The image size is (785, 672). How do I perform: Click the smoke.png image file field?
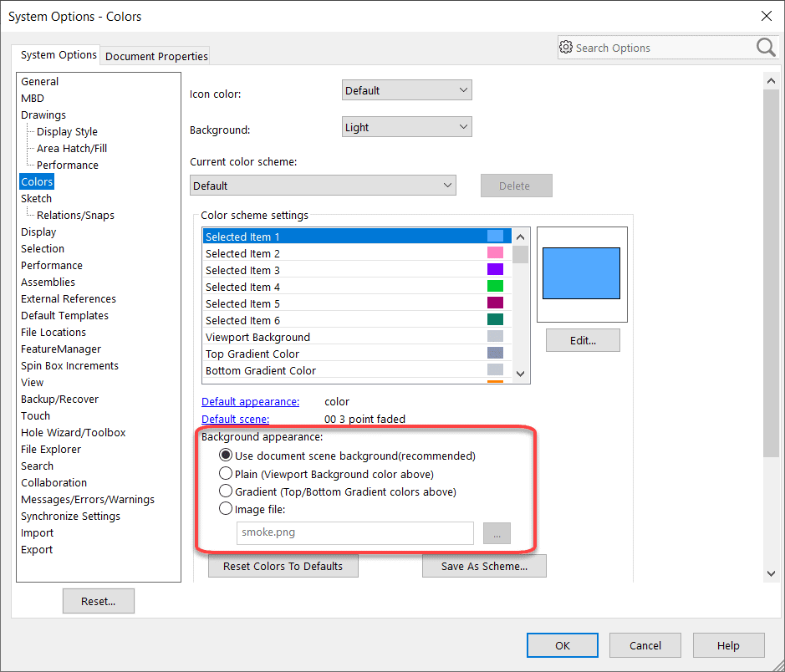(355, 533)
